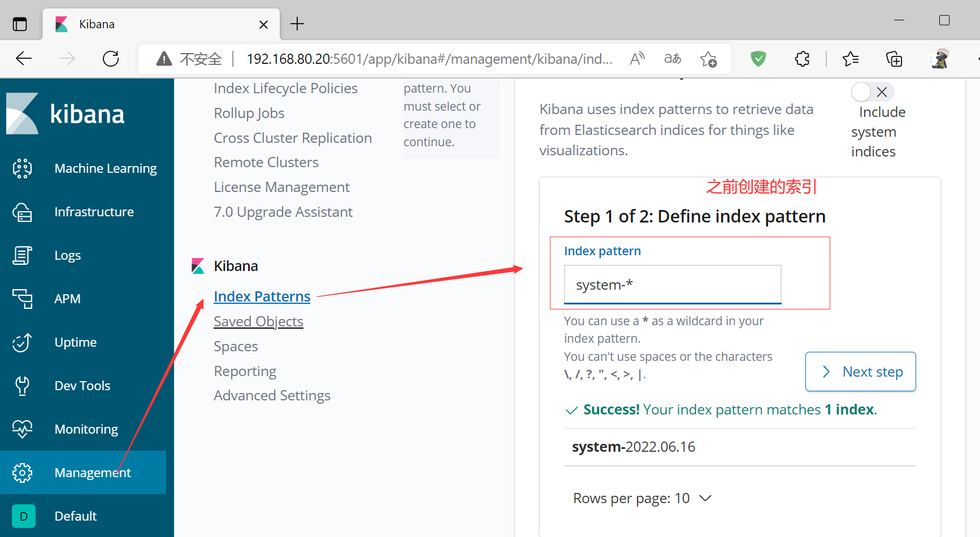
Task: Open the Logs icon
Action: [23, 255]
